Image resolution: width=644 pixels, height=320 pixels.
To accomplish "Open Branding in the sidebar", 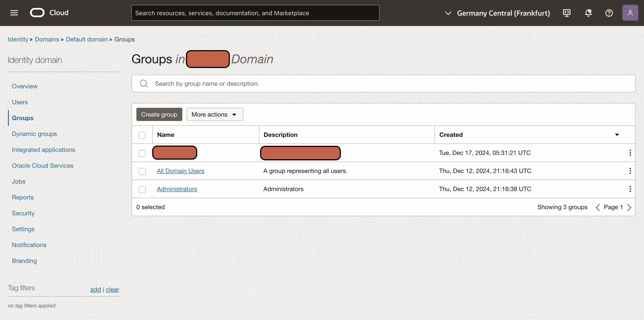I will tap(24, 260).
